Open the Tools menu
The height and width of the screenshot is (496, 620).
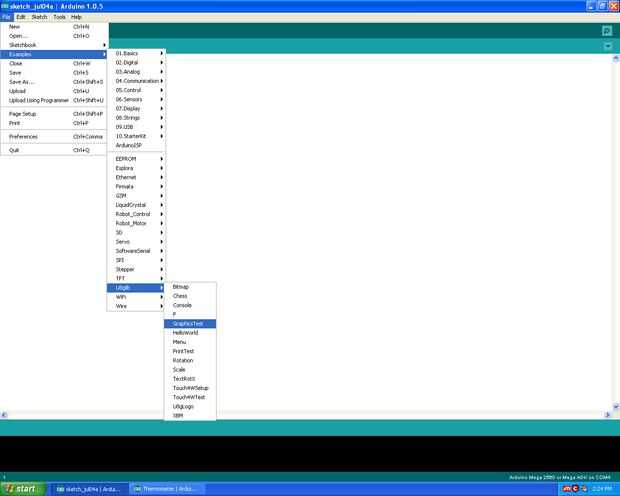pyautogui.click(x=59, y=17)
